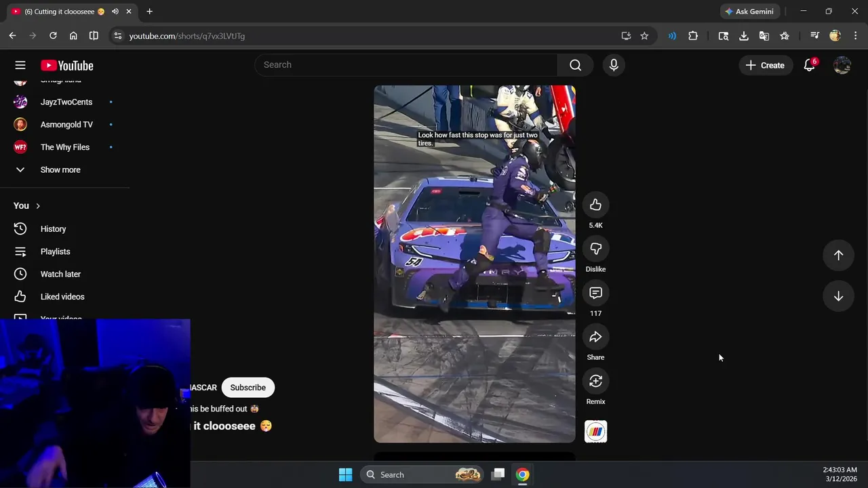868x488 pixels.
Task: Bookmark this page with the star
Action: coord(644,36)
